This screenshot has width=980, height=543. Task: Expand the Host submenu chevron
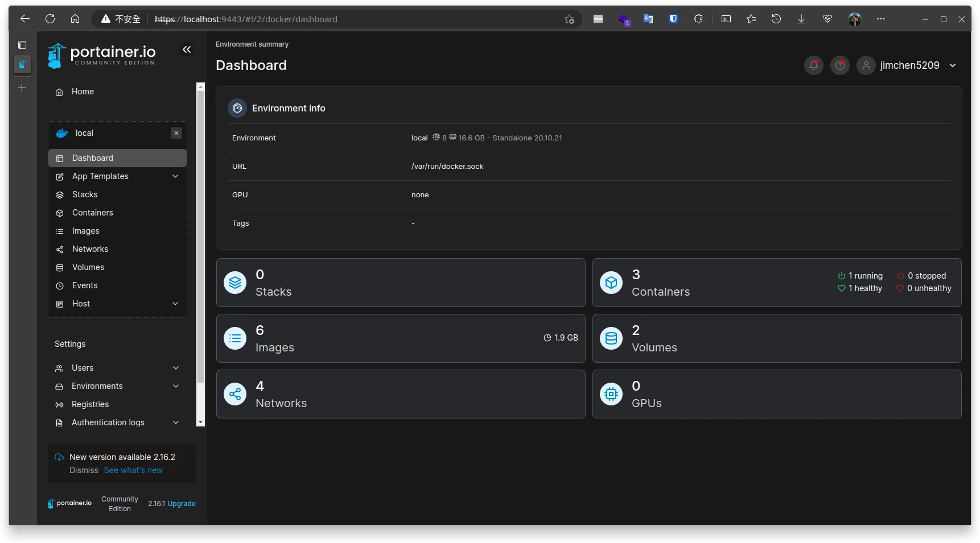pos(175,304)
